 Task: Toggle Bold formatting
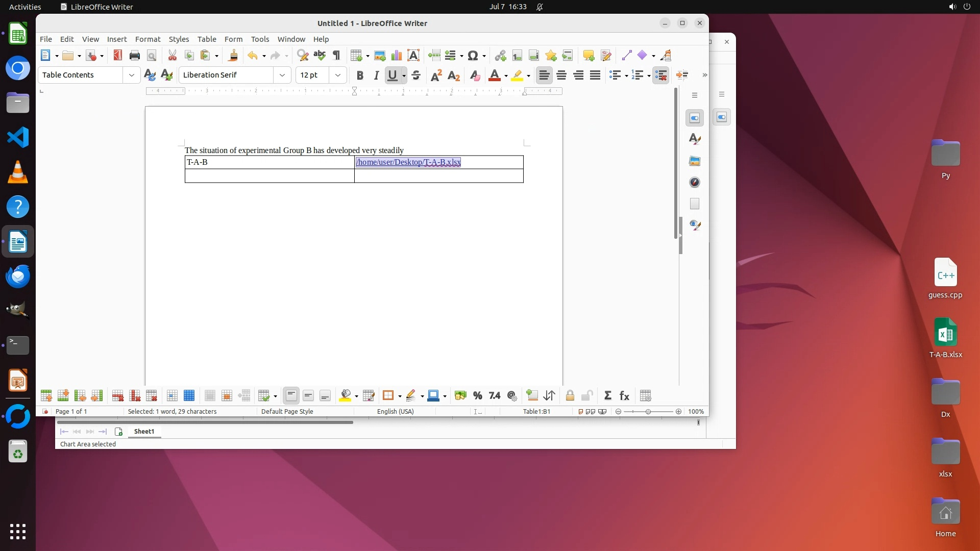(x=360, y=76)
